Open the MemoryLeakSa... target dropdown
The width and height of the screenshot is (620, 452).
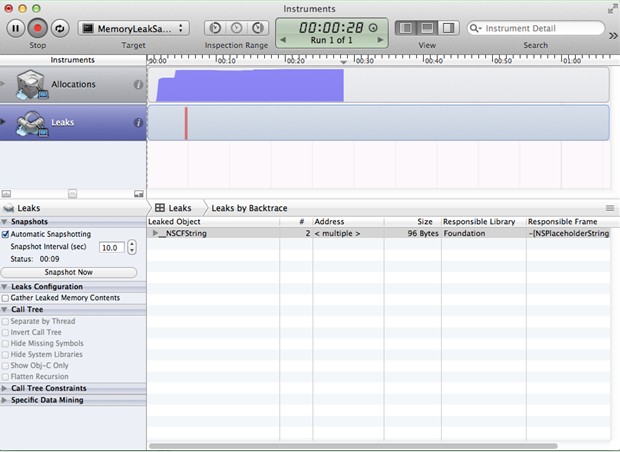click(x=134, y=28)
